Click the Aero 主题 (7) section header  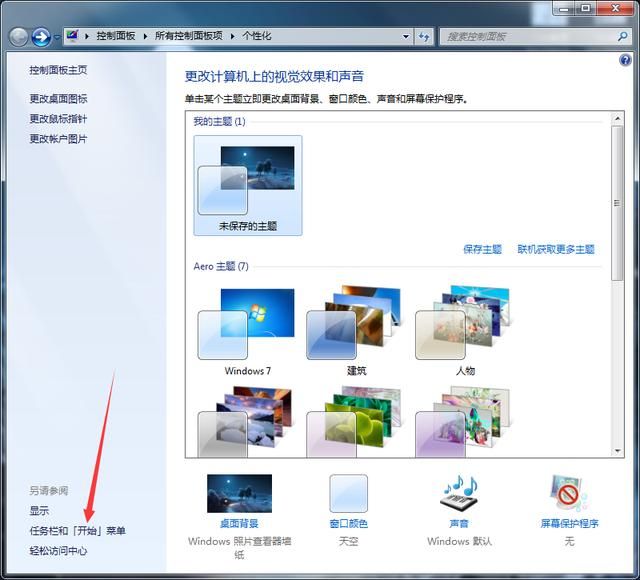[221, 267]
